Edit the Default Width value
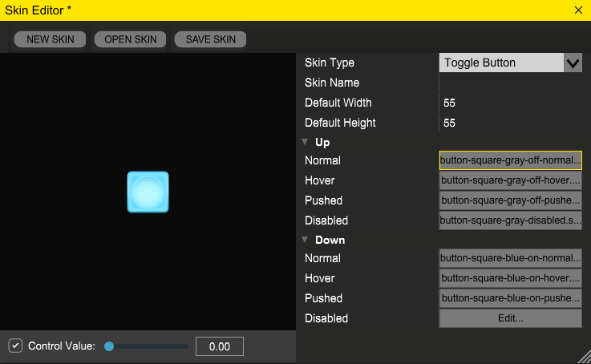Viewport: 591px width, 364px height. click(x=510, y=103)
